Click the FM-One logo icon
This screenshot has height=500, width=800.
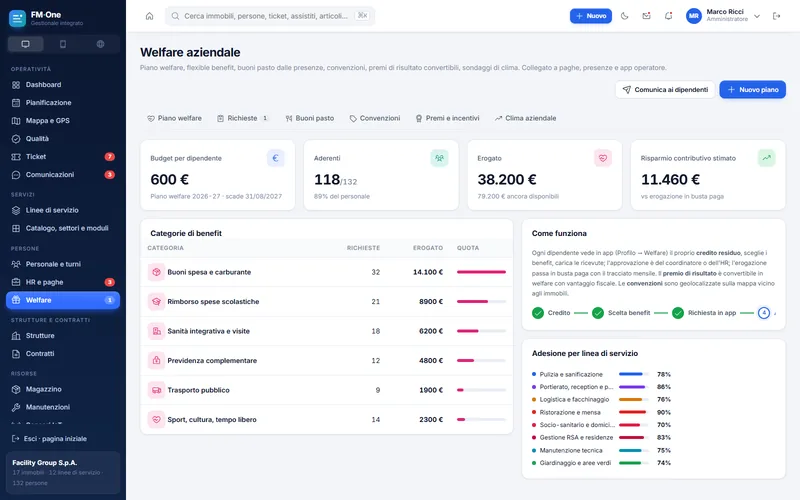coord(17,18)
